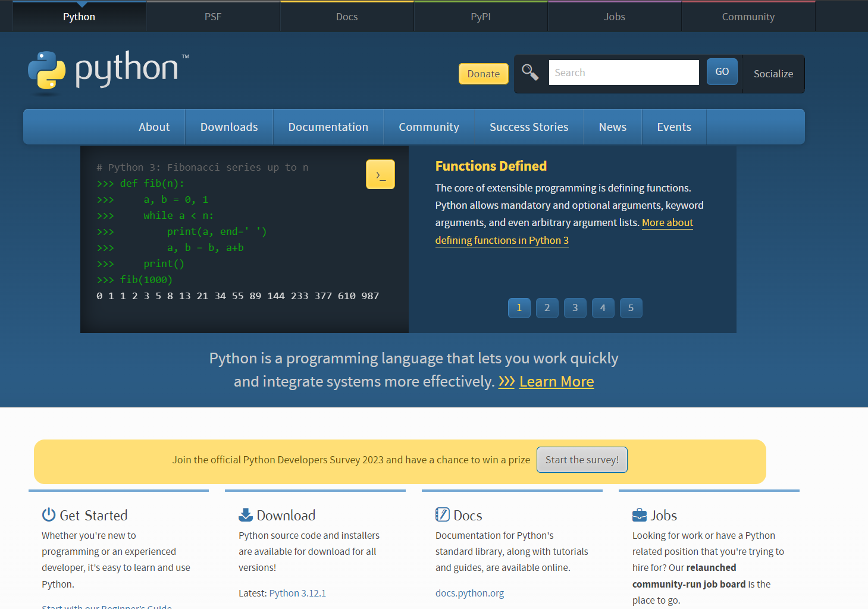Open the PSF top tab
Viewport: 868px width, 609px height.
(213, 17)
